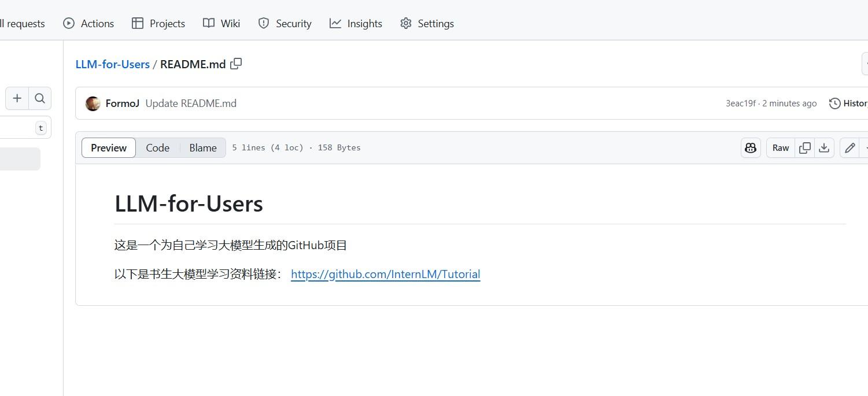This screenshot has height=396, width=868.
Task: Open the repository Settings tab
Action: [427, 23]
